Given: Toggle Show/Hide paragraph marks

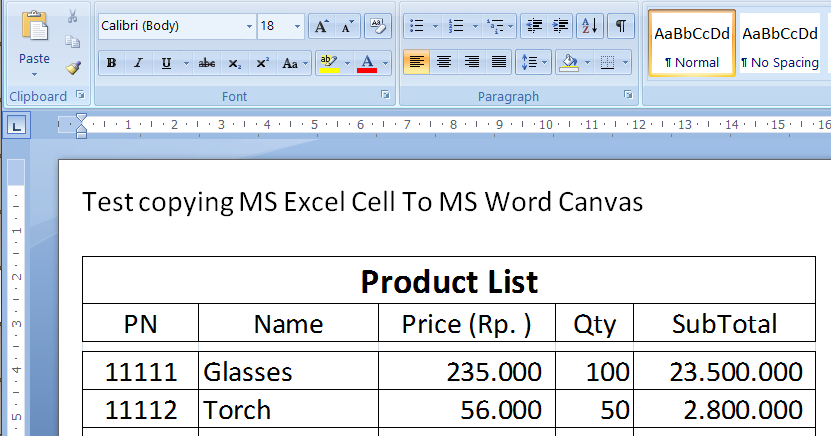Looking at the screenshot, I should [621, 26].
